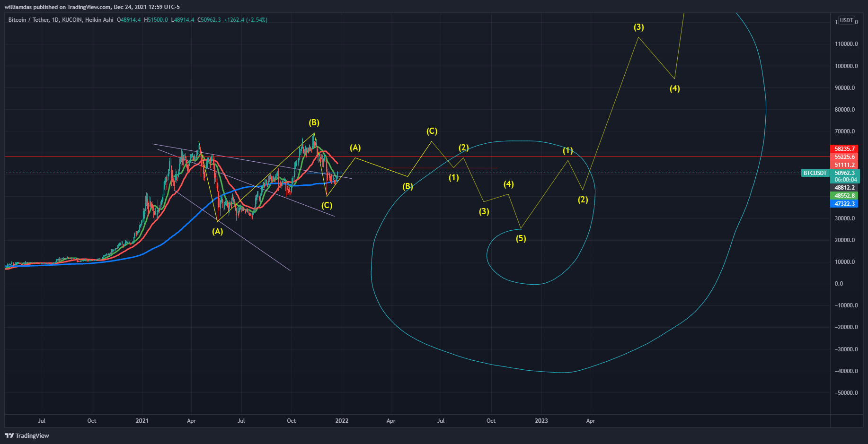Image resolution: width=868 pixels, height=444 pixels.
Task: Select the (5) wave label
Action: click(x=521, y=238)
